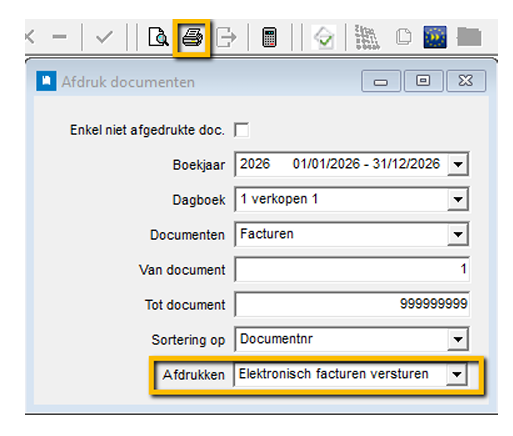The height and width of the screenshot is (436, 513).
Task: Close the Afdruk documenten window
Action: 466,81
